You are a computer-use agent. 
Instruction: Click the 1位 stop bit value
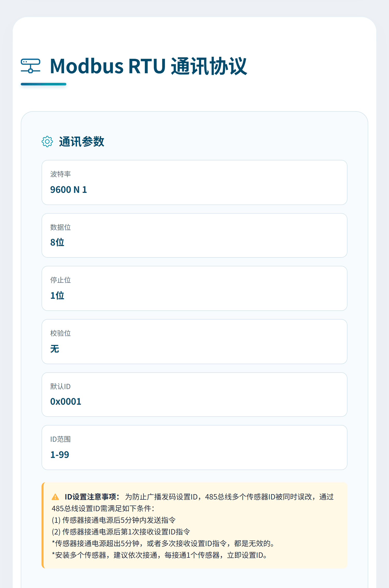point(57,296)
